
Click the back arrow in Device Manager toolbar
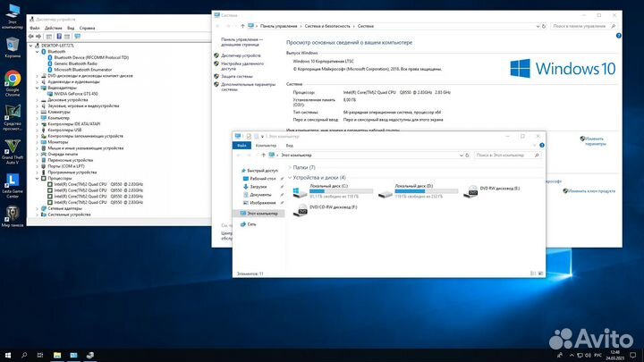31,37
